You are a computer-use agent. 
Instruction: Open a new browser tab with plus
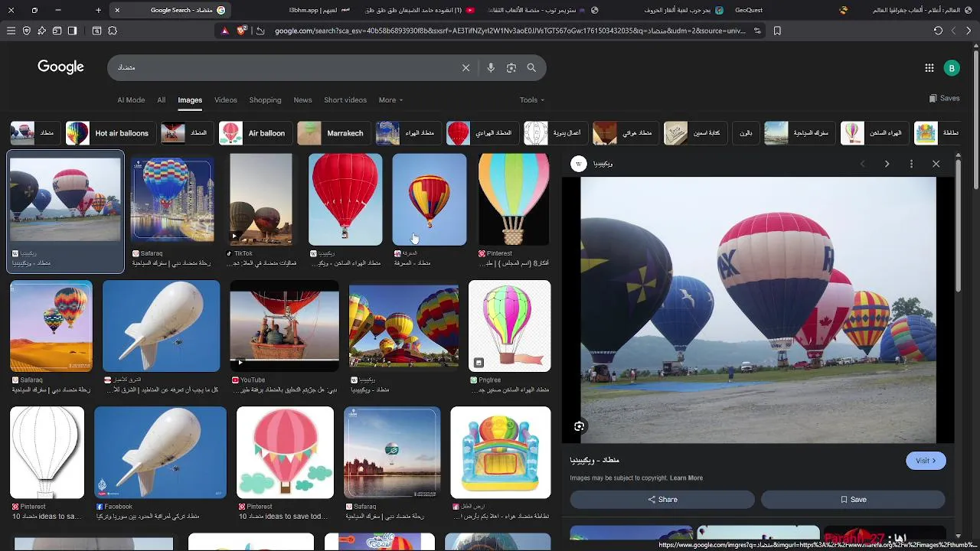(x=98, y=10)
